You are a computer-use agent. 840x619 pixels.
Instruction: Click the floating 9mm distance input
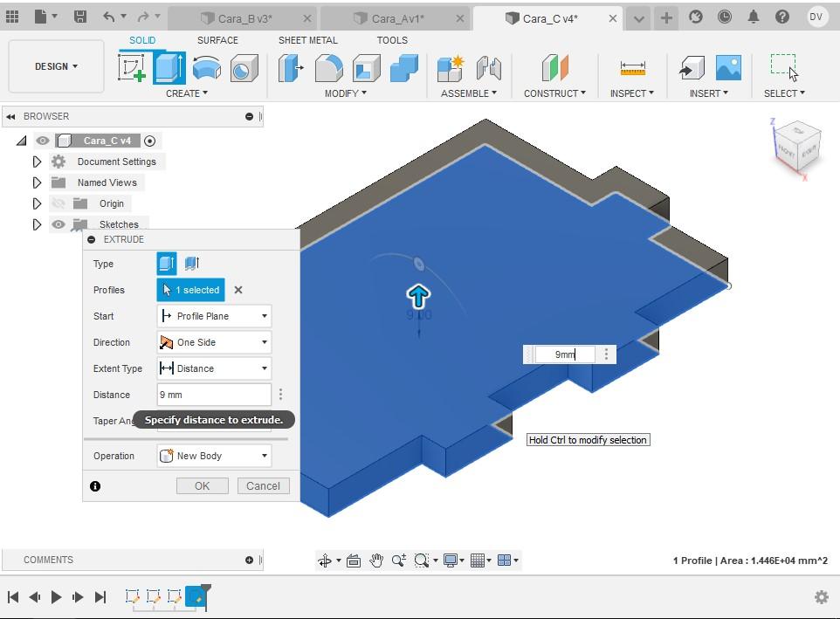point(565,354)
